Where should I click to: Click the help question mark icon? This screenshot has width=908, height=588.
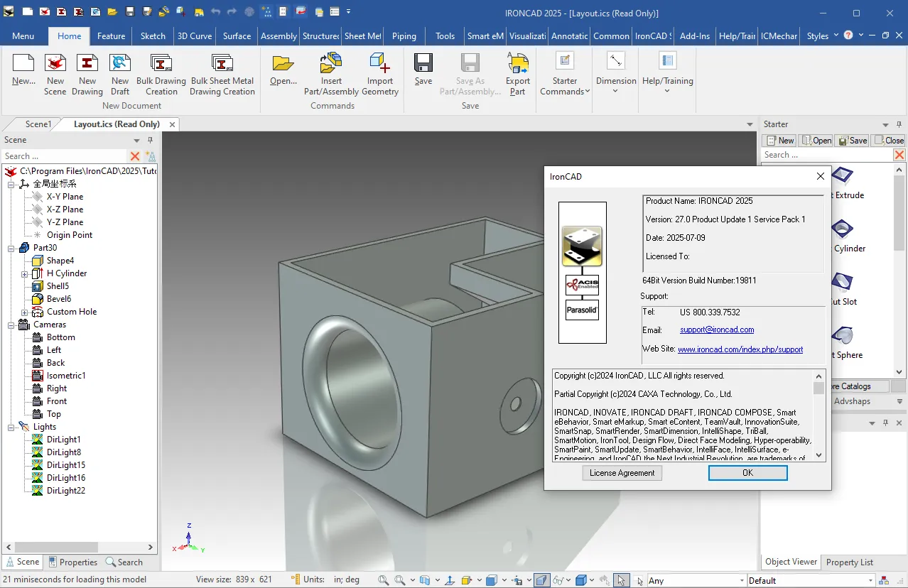848,36
